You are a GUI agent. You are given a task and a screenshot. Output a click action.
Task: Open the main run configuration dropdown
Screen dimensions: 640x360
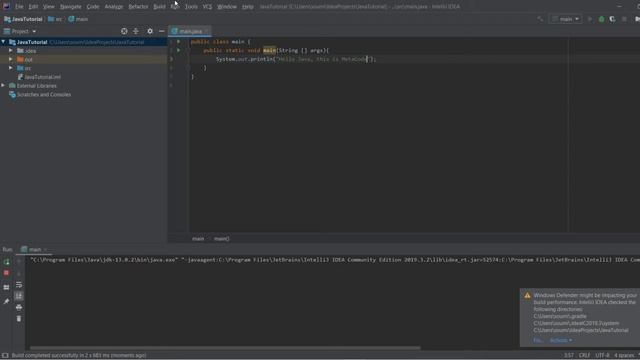565,19
